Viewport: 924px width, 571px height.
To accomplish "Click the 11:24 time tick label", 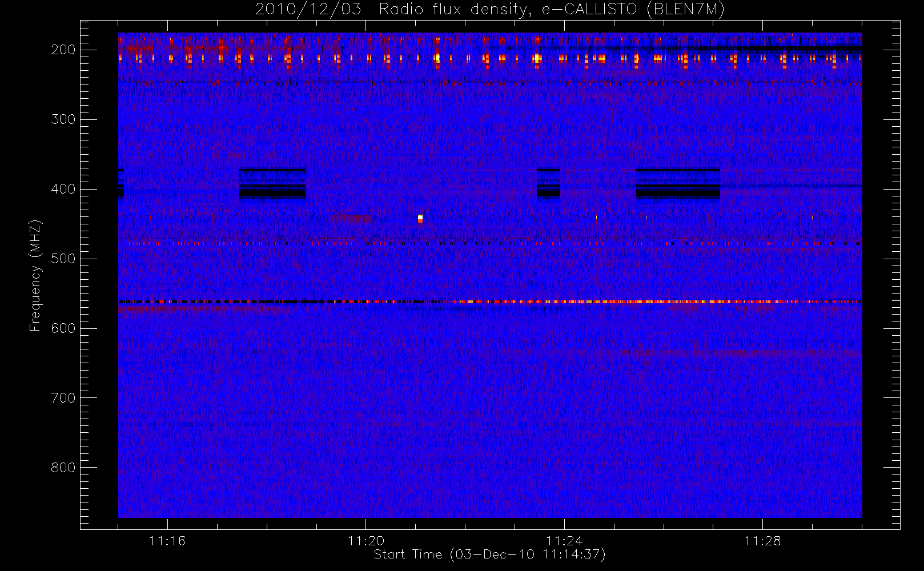I will click(564, 541).
